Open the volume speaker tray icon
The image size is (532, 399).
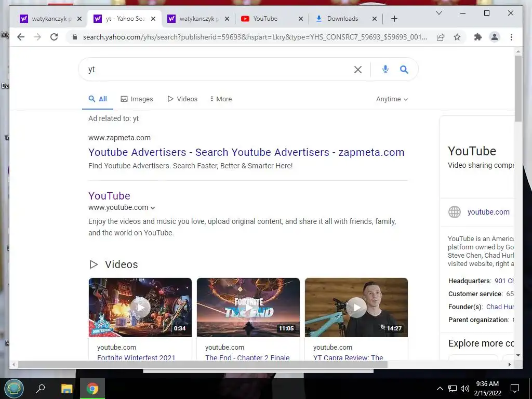pos(465,389)
